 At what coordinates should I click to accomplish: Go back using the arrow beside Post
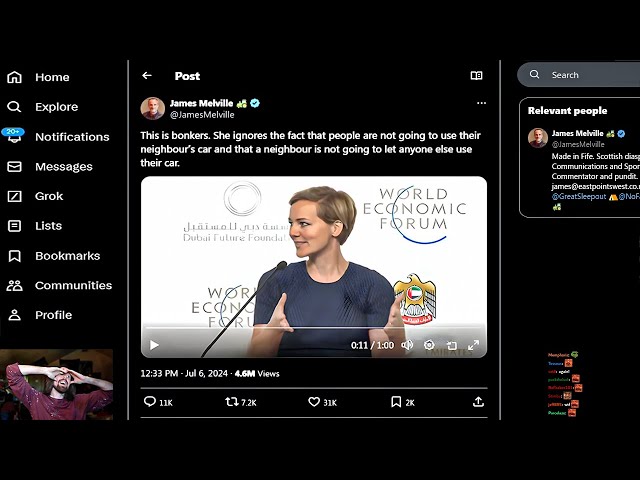(x=147, y=76)
